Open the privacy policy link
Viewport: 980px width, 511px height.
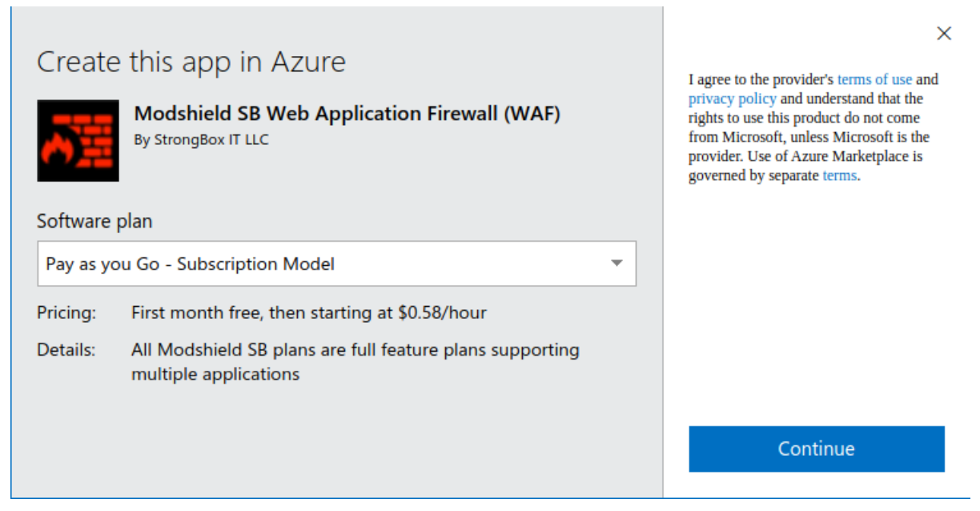click(732, 99)
